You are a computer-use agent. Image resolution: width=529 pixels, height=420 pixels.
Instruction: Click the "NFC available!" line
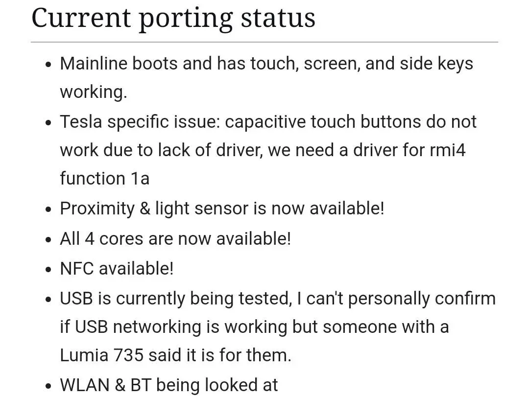point(117,268)
